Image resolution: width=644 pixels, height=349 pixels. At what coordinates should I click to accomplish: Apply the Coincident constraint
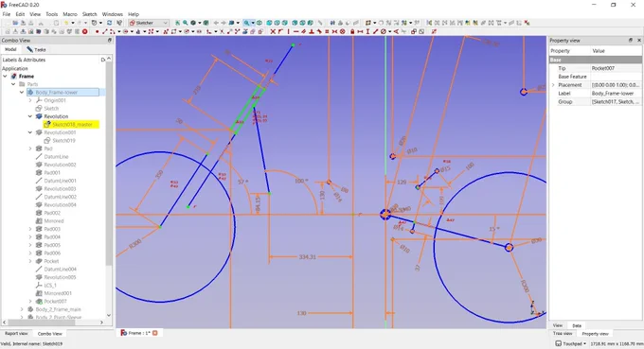click(x=273, y=31)
